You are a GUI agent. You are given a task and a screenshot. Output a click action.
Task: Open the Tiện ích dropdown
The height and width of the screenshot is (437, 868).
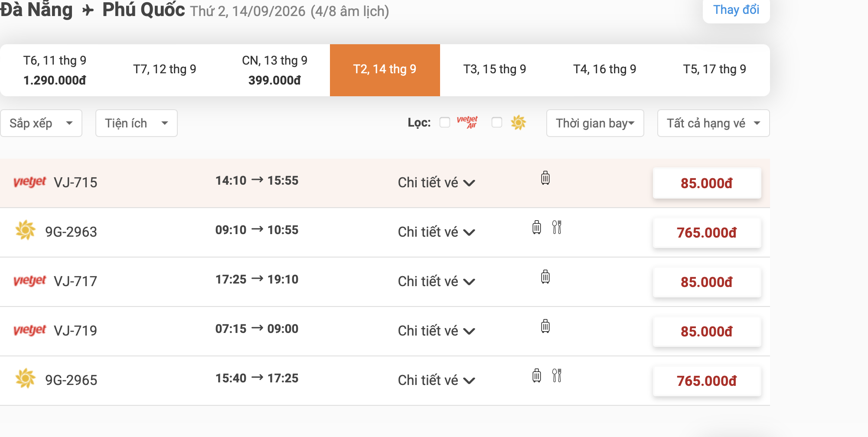click(x=137, y=123)
